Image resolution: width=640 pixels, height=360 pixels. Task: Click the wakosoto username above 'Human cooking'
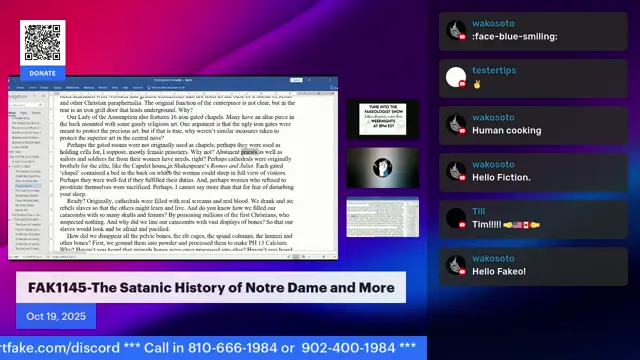point(493,117)
